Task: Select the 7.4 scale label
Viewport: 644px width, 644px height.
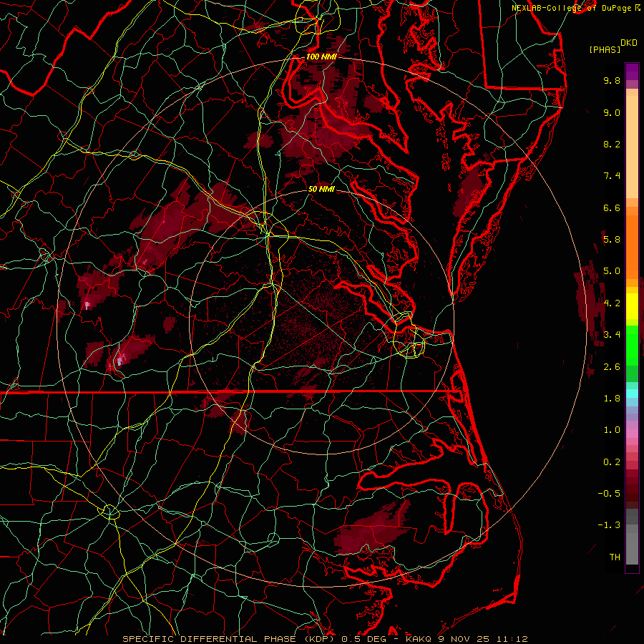Action: [x=612, y=176]
